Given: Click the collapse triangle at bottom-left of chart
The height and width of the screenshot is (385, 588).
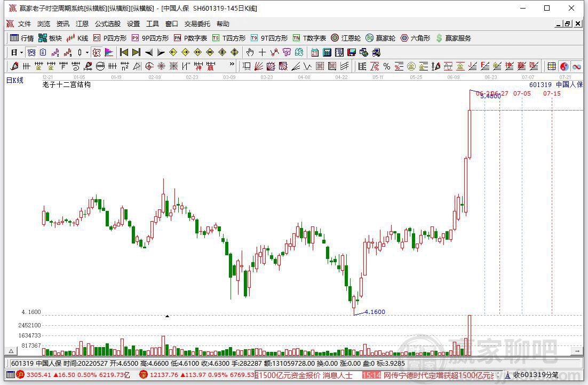Looking at the screenshot, I should [x=11, y=351].
